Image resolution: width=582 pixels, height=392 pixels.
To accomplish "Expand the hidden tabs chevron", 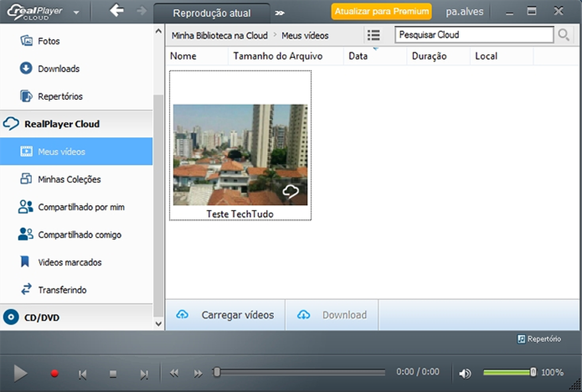I will (x=280, y=12).
